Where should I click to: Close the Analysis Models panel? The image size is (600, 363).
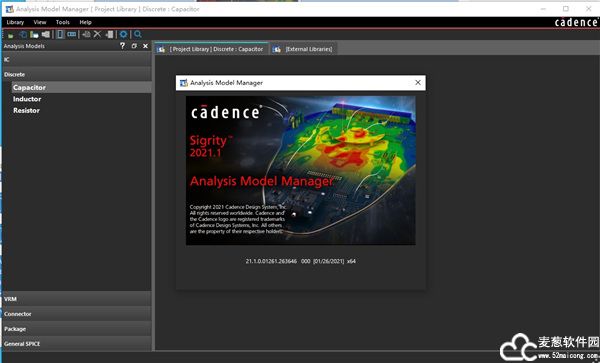pos(145,46)
